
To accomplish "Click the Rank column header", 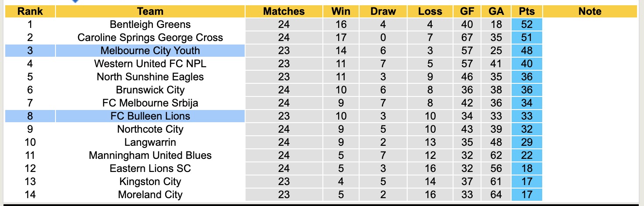I will (x=30, y=11).
